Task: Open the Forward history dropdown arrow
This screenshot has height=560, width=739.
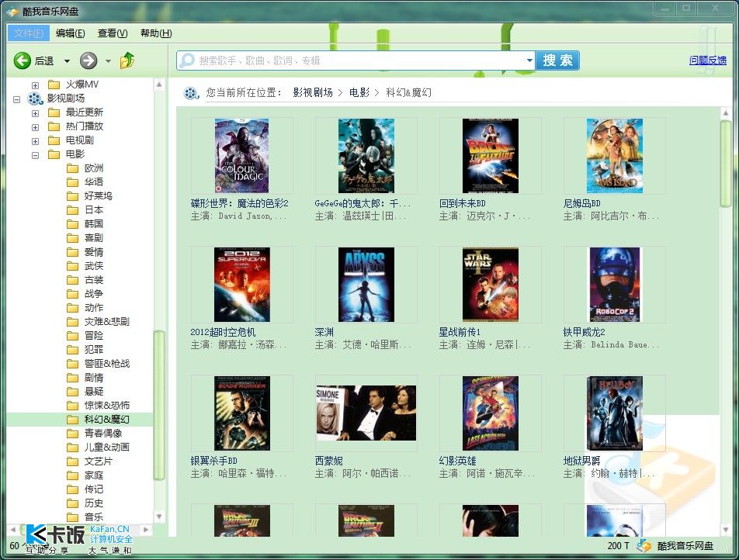Action: 108,61
